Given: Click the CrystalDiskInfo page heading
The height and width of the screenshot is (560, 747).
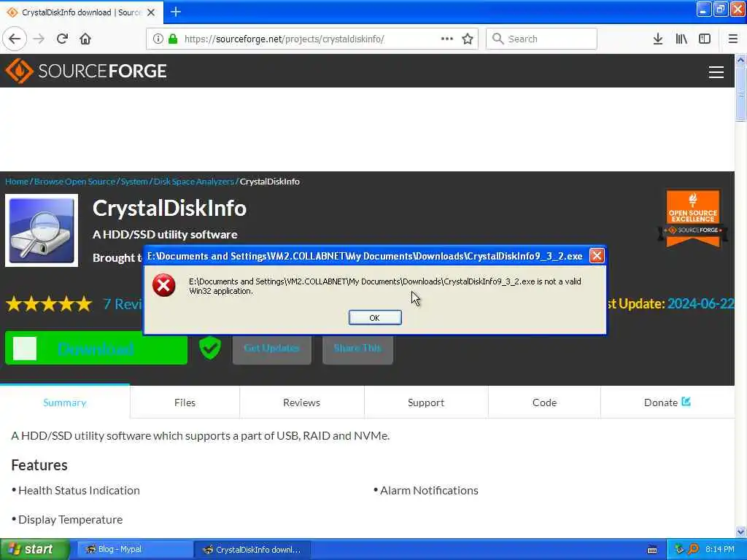Looking at the screenshot, I should click(169, 208).
